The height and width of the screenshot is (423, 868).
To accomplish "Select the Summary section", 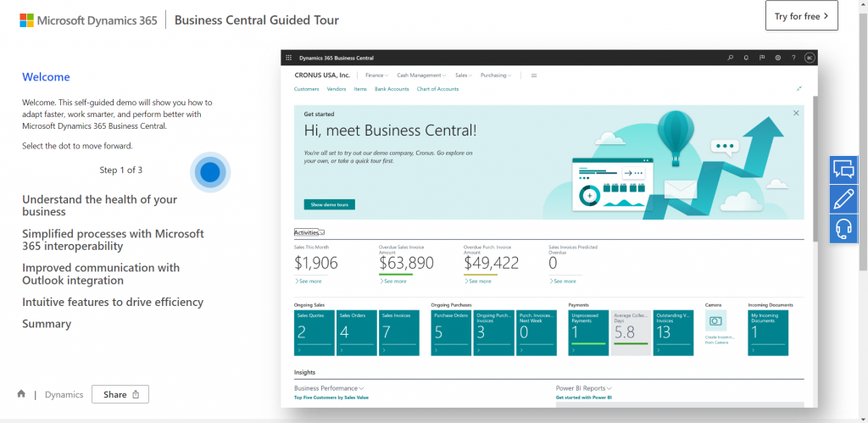I will click(47, 324).
